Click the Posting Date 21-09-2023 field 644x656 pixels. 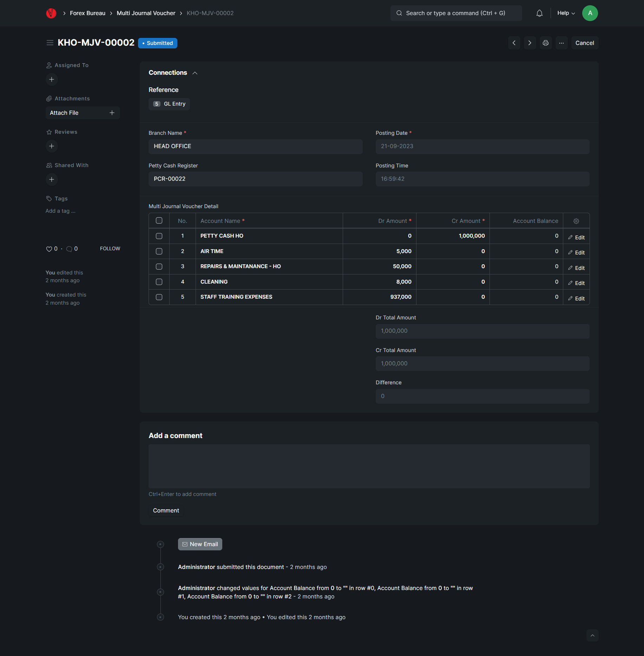click(482, 146)
